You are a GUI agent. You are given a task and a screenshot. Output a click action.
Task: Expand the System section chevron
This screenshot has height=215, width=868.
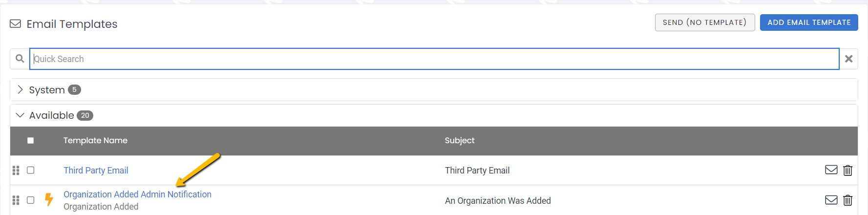point(20,89)
